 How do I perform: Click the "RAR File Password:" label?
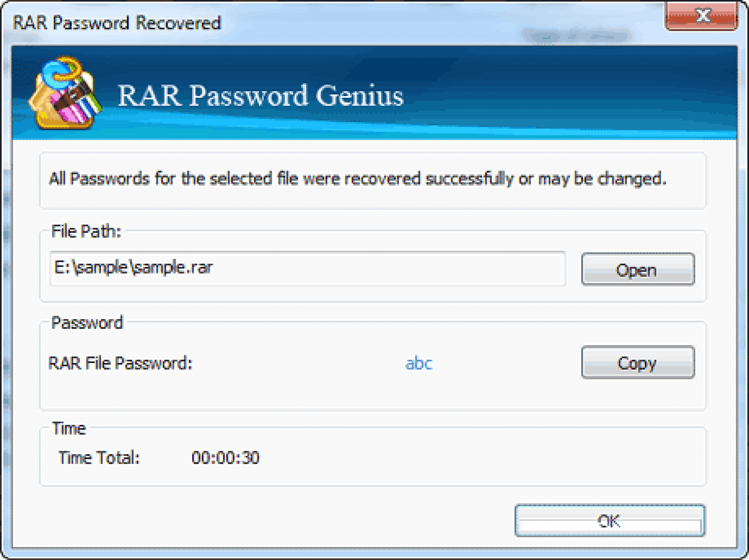(120, 363)
